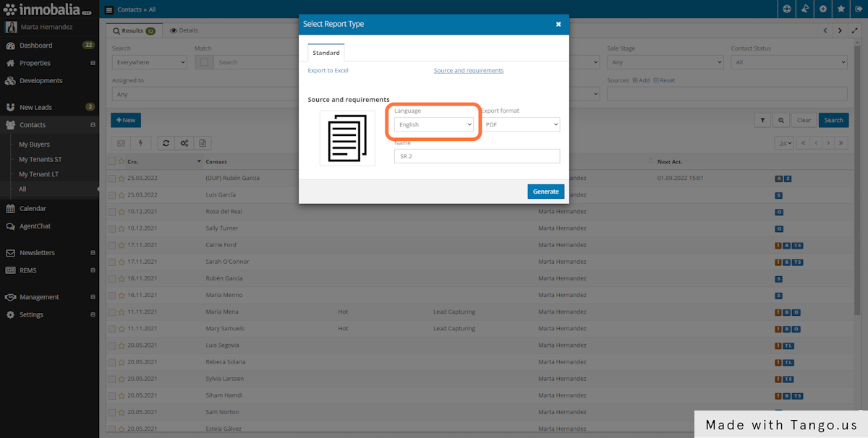This screenshot has height=438, width=868.
Task: Click the filter funnel icon near Clear
Action: pos(762,121)
